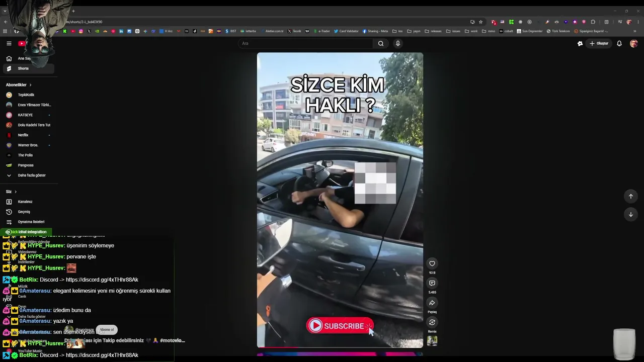Expand the work bookmarks folder
Screen dimensions: 644x362
click(x=471, y=31)
